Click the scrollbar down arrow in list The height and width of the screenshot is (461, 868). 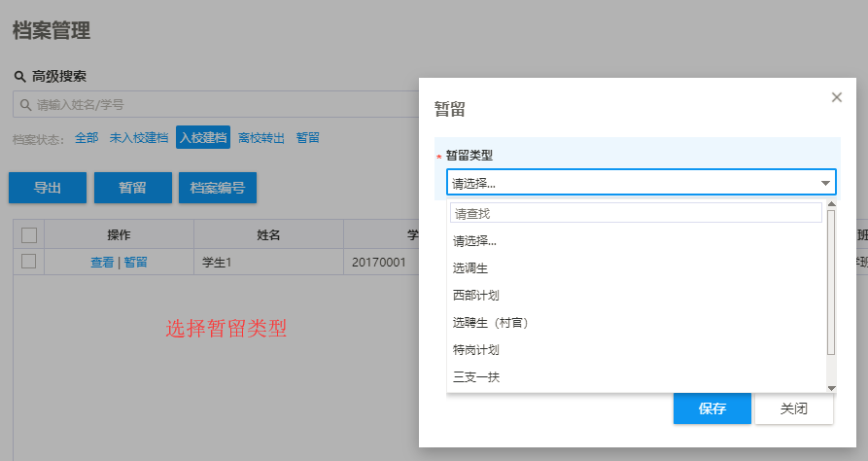[831, 388]
